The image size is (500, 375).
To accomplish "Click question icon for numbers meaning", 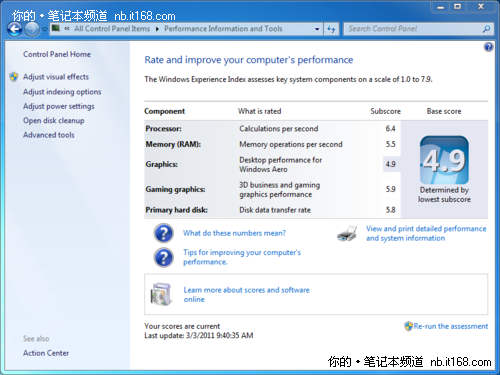I will [163, 233].
